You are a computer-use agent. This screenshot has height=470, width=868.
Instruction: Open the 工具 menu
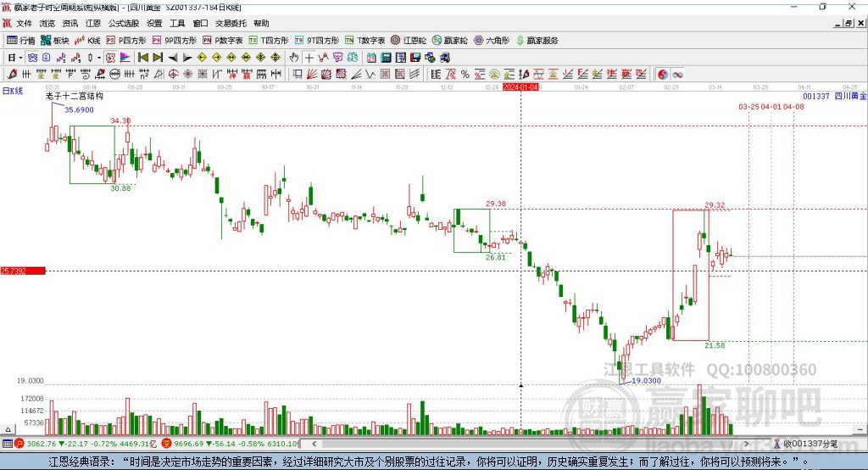coord(177,23)
